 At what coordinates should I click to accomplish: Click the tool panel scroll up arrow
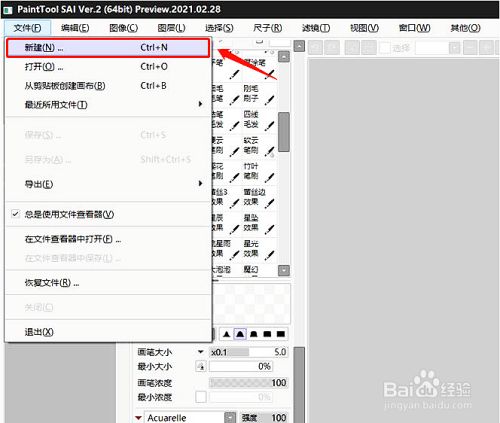click(x=299, y=46)
